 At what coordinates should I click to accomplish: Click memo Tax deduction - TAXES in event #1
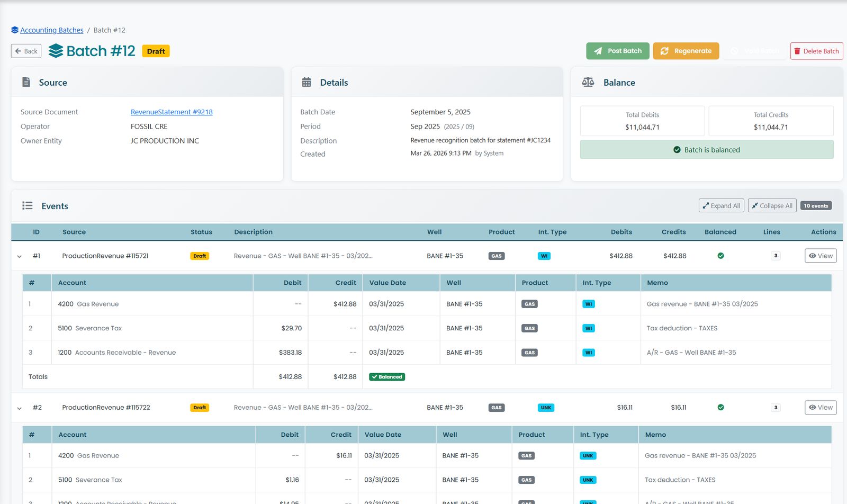tap(682, 328)
